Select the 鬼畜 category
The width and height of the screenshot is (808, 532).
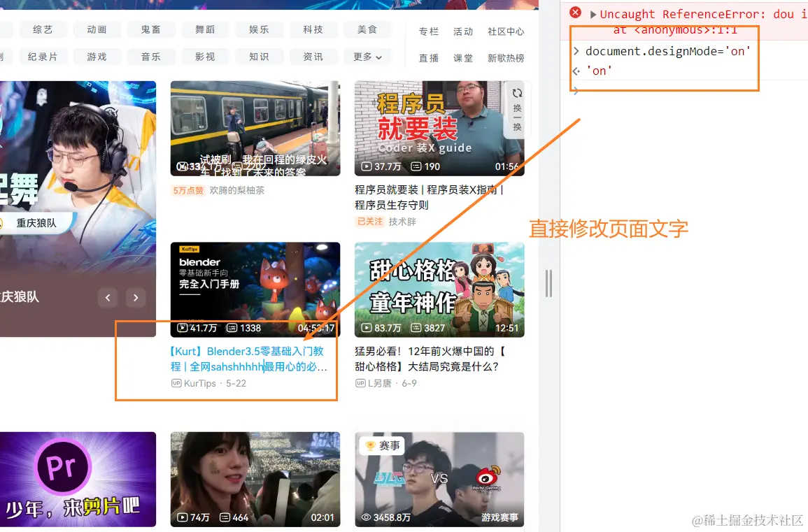[x=151, y=29]
